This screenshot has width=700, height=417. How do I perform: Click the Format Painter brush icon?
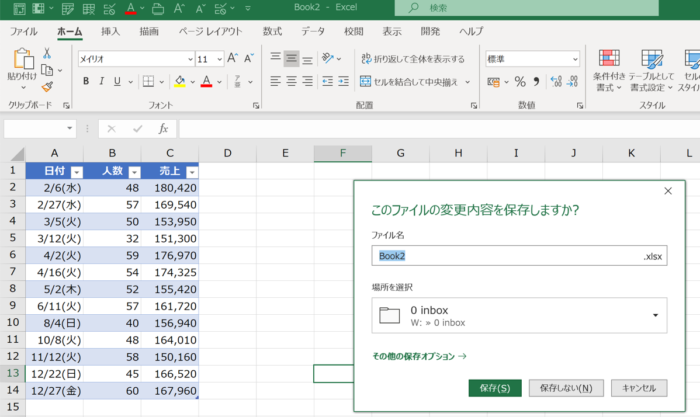(47, 87)
